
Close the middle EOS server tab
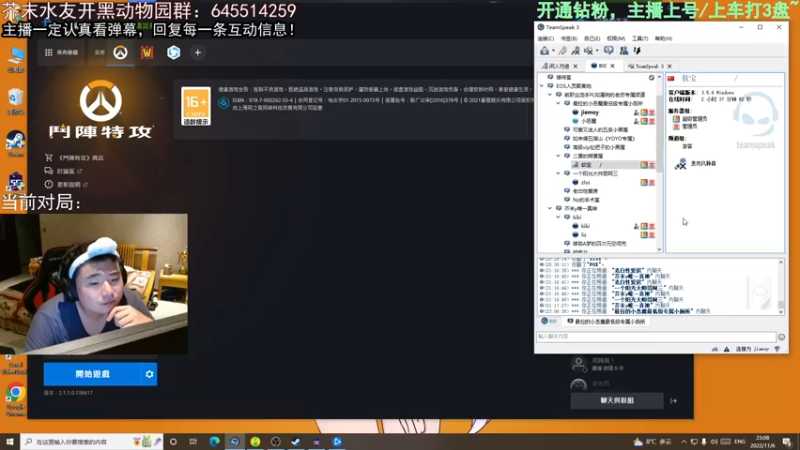click(x=612, y=66)
